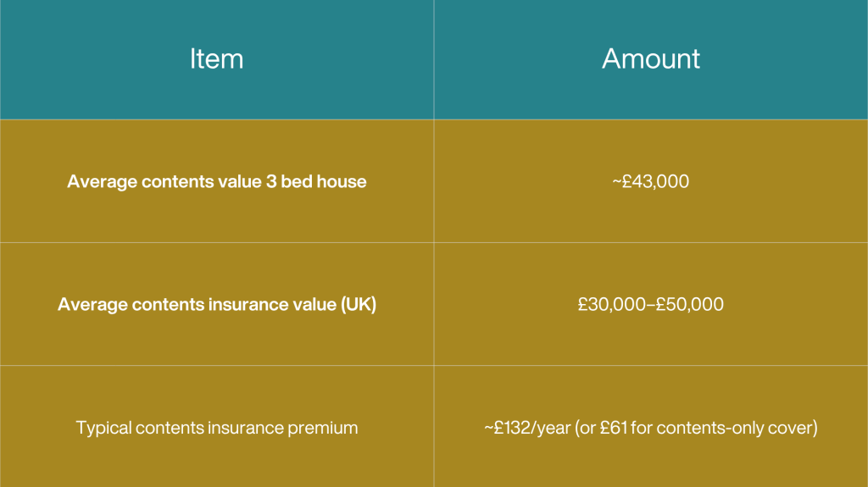
Task: Click the word "contents" in premium row label
Action: [170, 428]
